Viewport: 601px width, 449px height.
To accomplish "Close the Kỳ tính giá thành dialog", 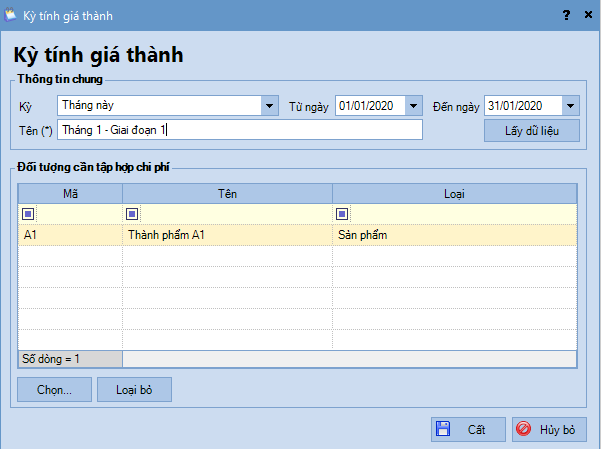I will 587,15.
